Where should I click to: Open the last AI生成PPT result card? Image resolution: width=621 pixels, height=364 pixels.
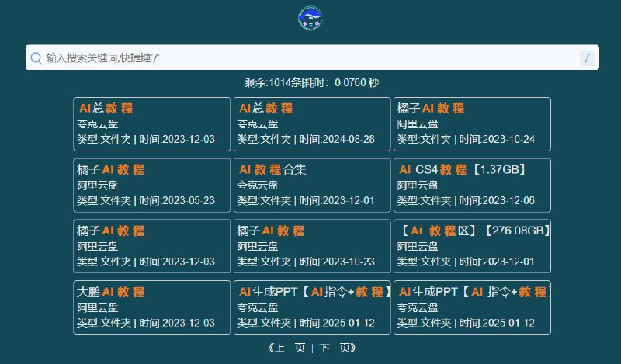tap(472, 307)
